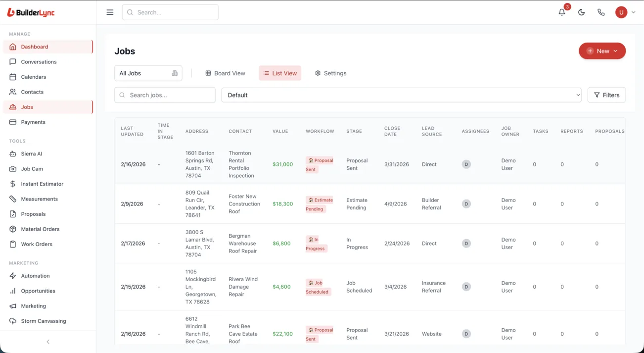Viewport: 644px width, 353px height.
Task: Click the phone dialer icon
Action: click(x=601, y=12)
